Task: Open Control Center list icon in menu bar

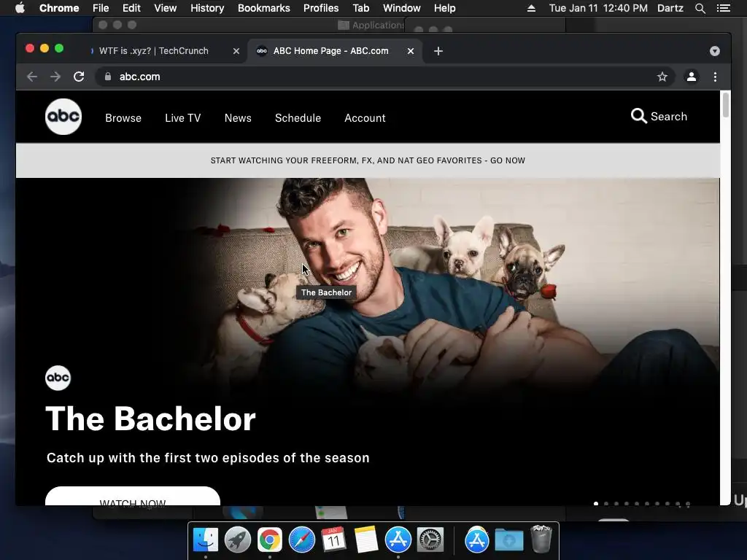Action: (x=723, y=8)
